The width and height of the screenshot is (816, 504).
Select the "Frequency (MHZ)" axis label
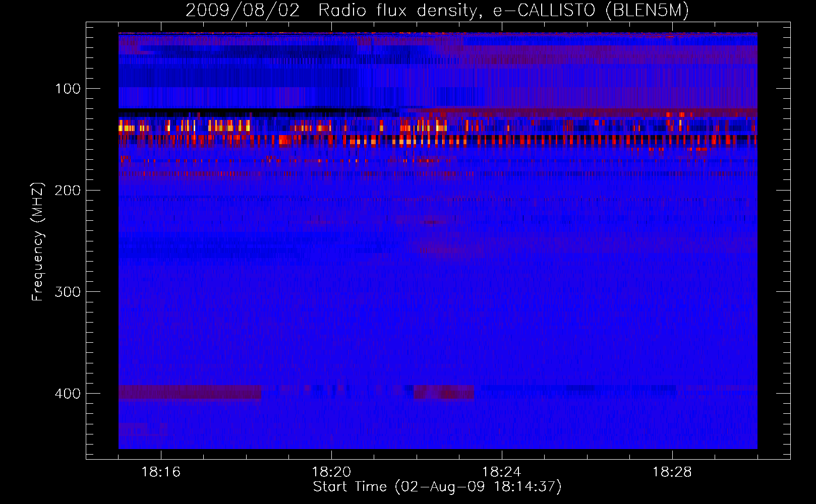click(38, 241)
